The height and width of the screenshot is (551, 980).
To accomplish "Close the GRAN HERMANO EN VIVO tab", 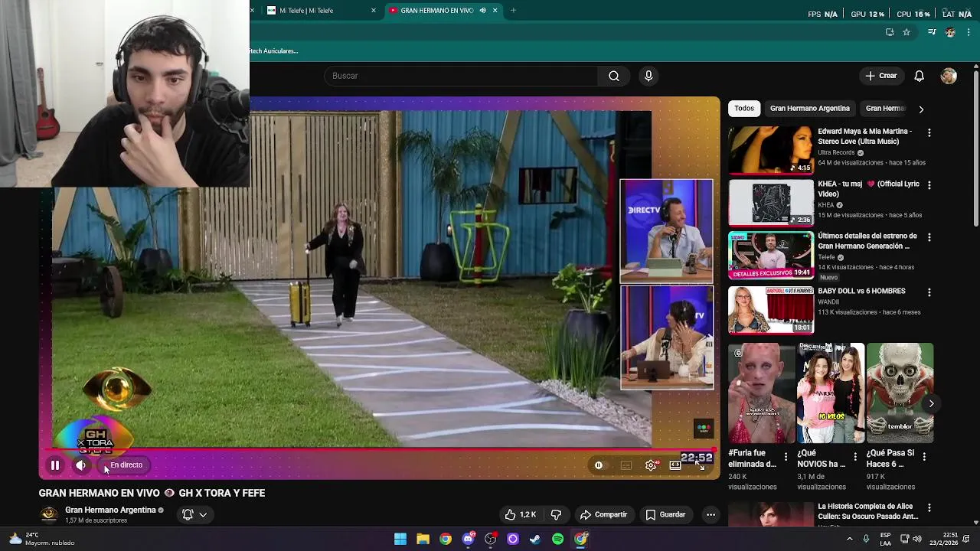I will point(495,11).
